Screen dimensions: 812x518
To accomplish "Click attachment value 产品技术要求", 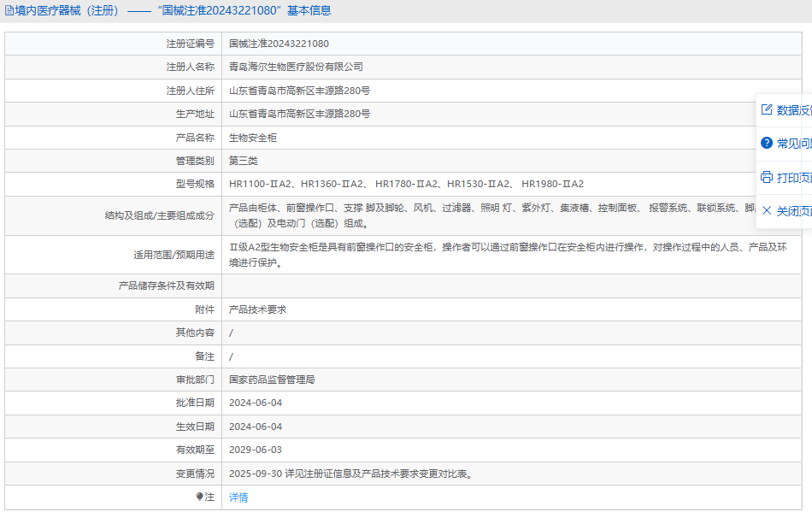I will pos(257,309).
